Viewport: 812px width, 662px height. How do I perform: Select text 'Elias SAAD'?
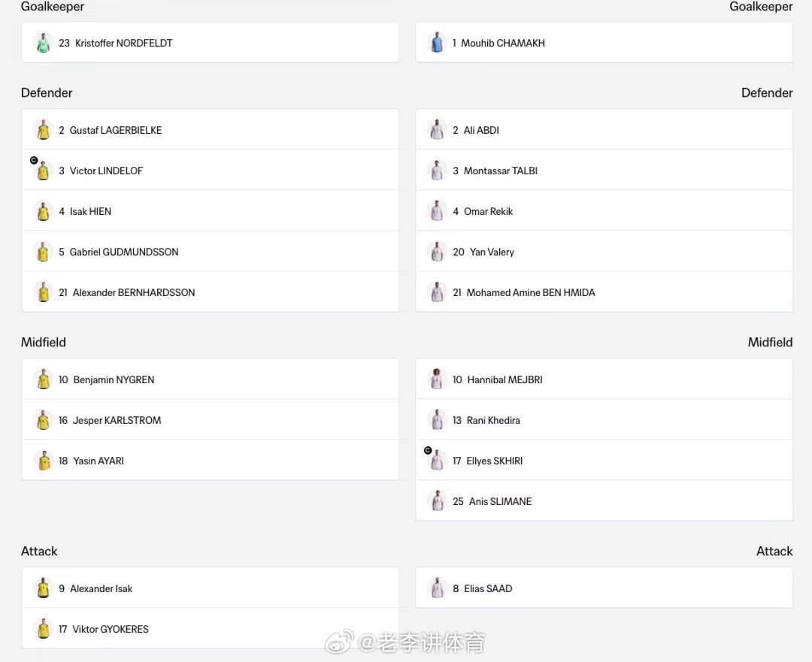[488, 588]
